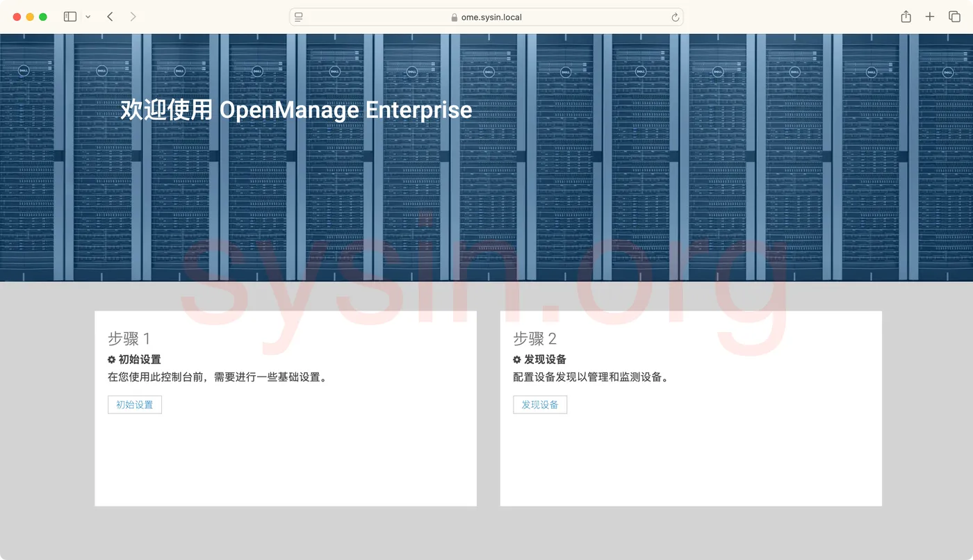Reload the current page

click(x=675, y=17)
